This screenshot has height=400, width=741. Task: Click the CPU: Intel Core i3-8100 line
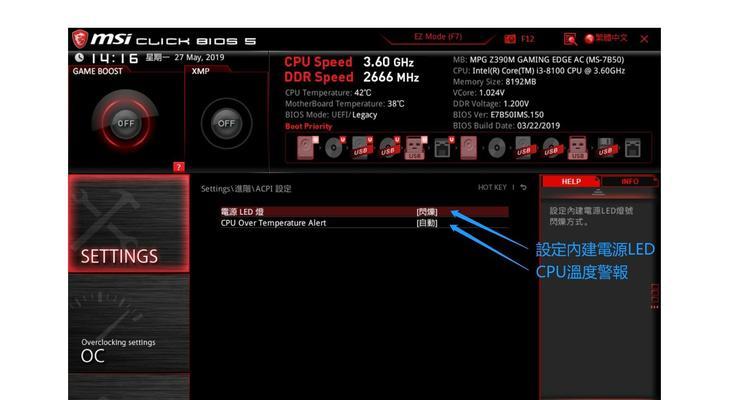[539, 70]
